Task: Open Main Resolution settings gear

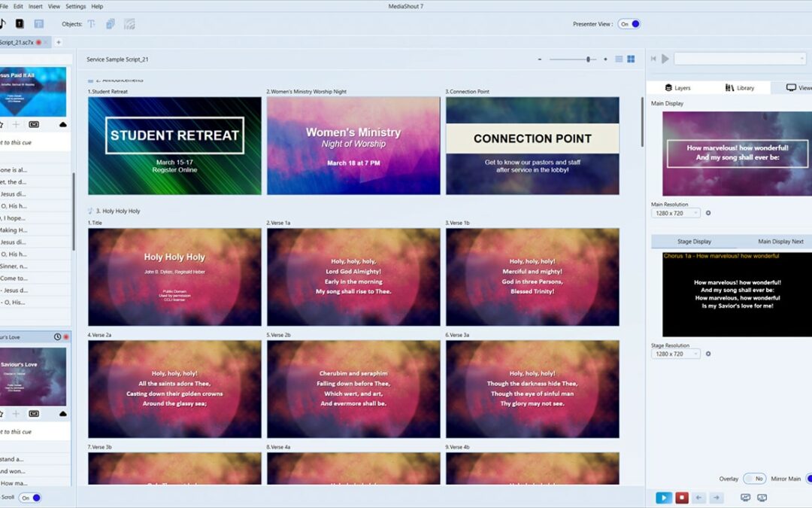Action: click(708, 213)
